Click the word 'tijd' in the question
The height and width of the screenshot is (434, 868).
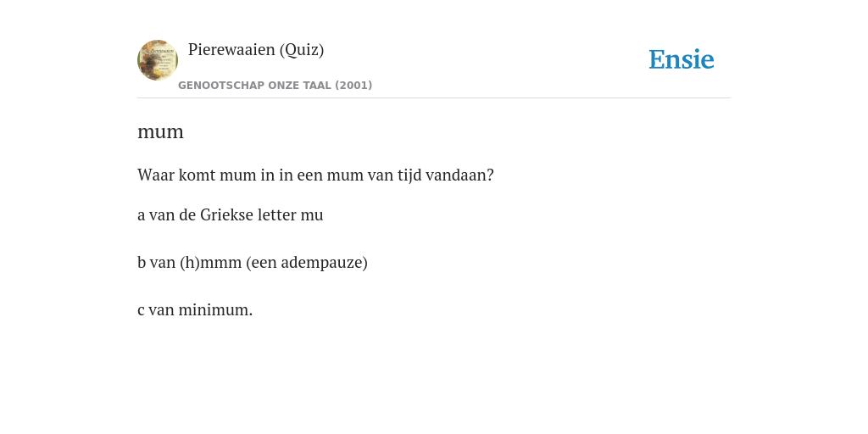click(x=406, y=175)
